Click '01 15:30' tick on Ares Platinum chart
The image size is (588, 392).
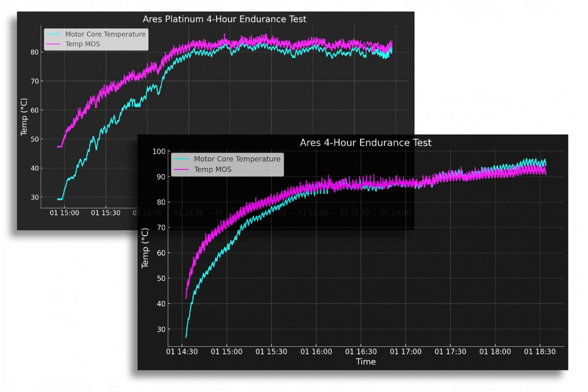pos(106,213)
